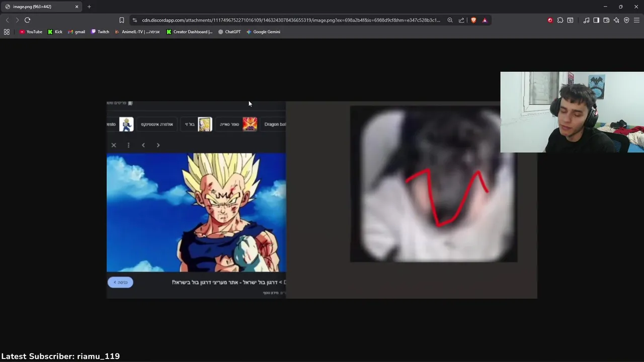Open the Extensions puzzle-piece menu
The height and width of the screenshot is (362, 644).
tap(560, 20)
